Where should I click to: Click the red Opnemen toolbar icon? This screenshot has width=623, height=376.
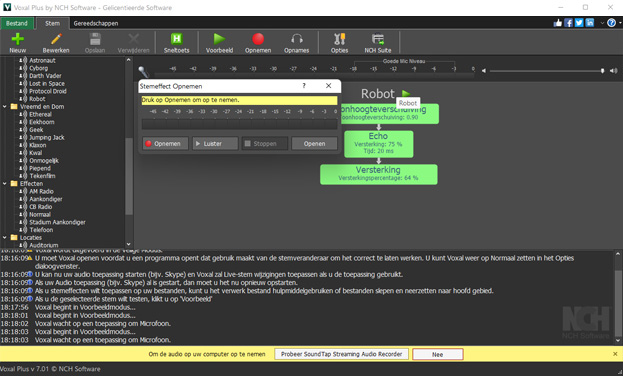point(258,39)
